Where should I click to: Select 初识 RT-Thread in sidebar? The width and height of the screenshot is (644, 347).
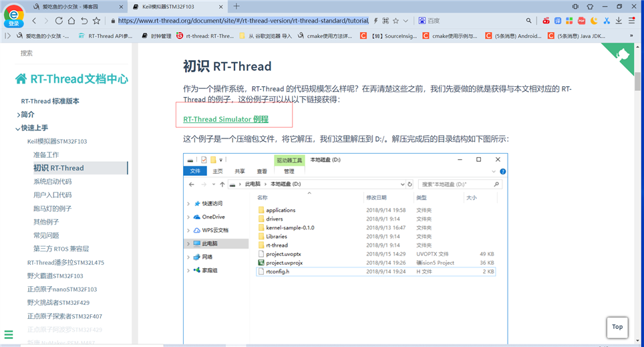pos(58,168)
